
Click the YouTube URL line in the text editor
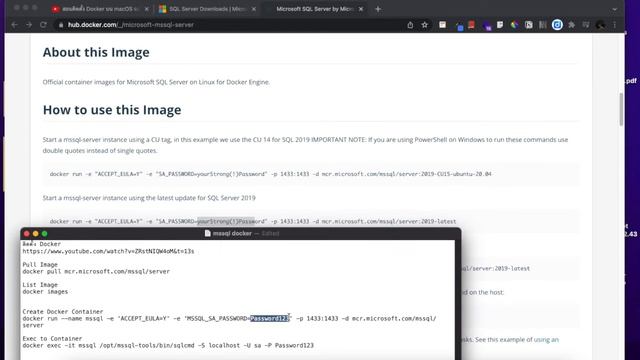coord(108,251)
